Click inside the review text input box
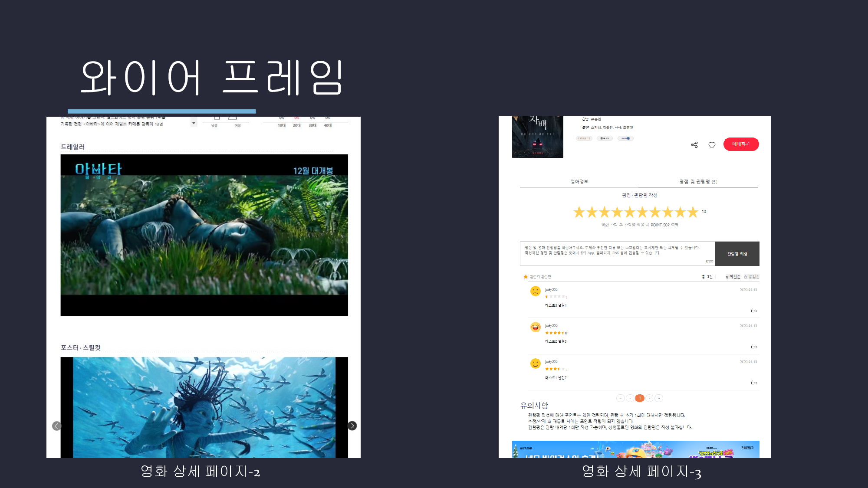868x488 pixels. [618, 254]
